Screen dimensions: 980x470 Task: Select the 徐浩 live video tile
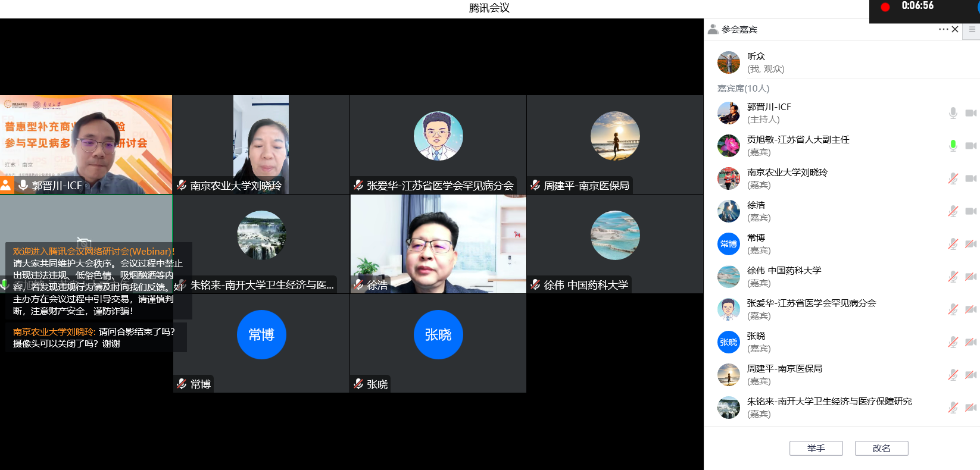(438, 244)
